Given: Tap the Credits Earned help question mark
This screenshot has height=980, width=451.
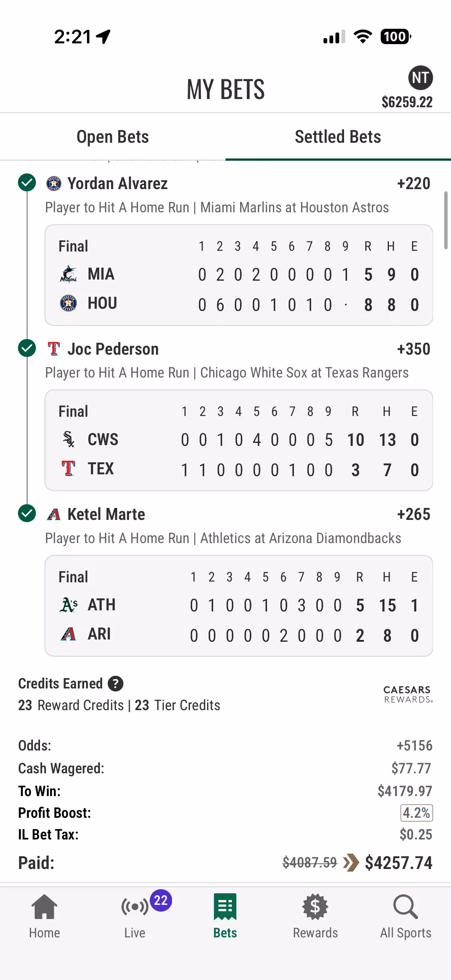Looking at the screenshot, I should tap(115, 684).
